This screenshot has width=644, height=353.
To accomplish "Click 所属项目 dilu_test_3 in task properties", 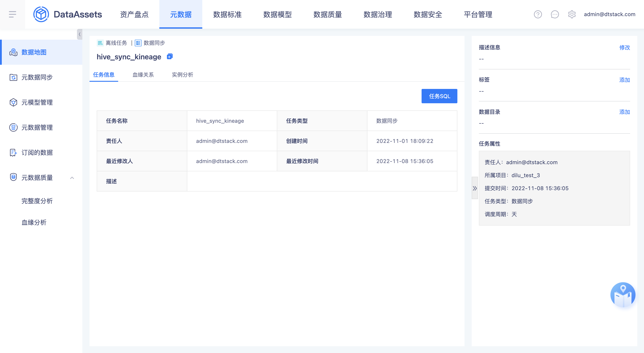I will [512, 175].
